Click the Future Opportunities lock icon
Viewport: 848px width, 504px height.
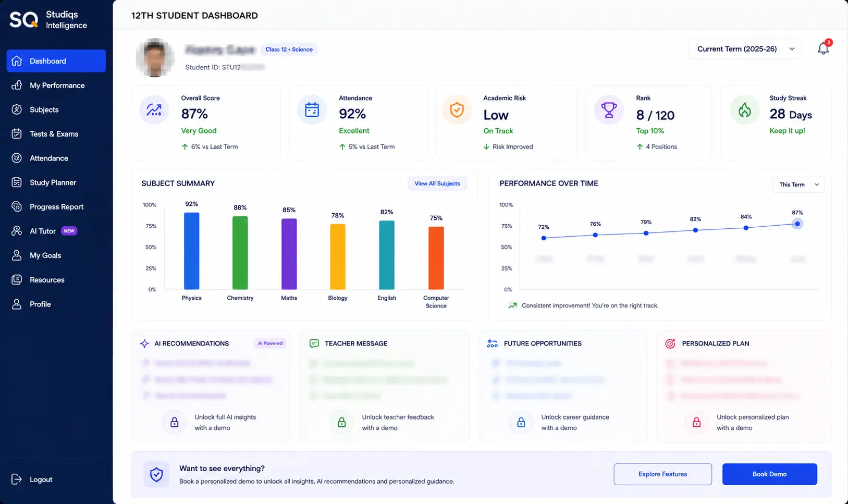[x=521, y=422]
